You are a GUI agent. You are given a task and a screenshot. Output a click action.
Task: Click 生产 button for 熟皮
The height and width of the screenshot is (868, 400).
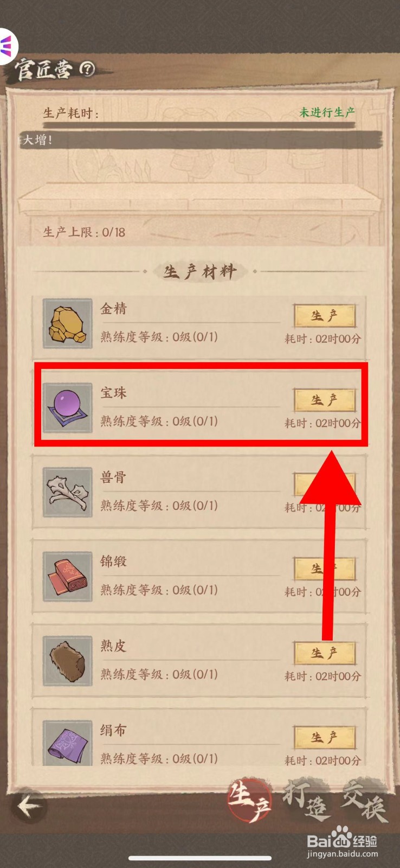click(x=324, y=653)
